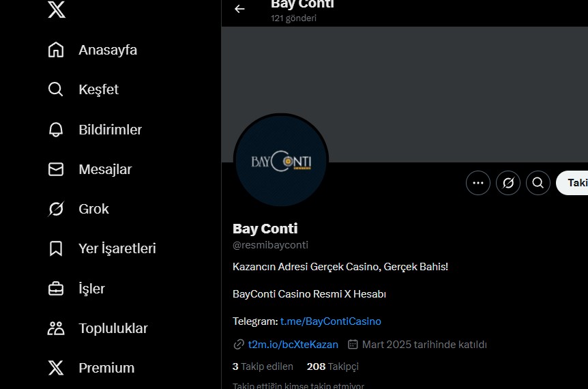
Task: Open Yer İşaretleri bookmark icon
Action: (x=56, y=248)
